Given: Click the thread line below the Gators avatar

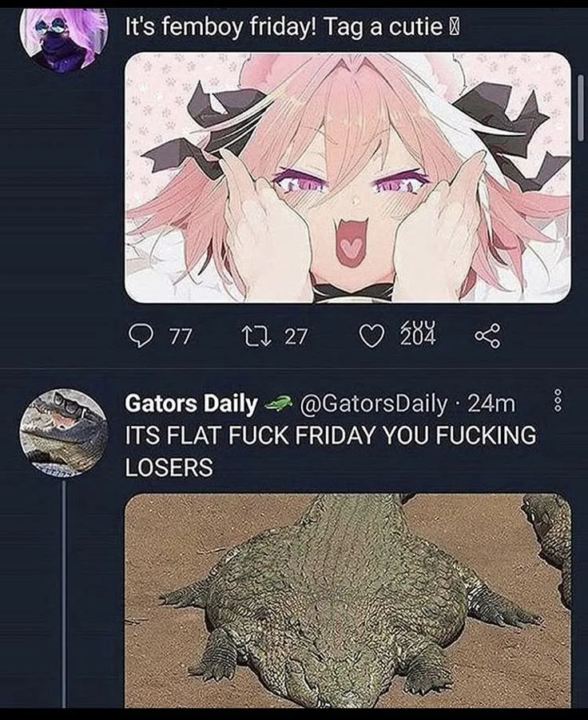Looking at the screenshot, I should [64, 592].
